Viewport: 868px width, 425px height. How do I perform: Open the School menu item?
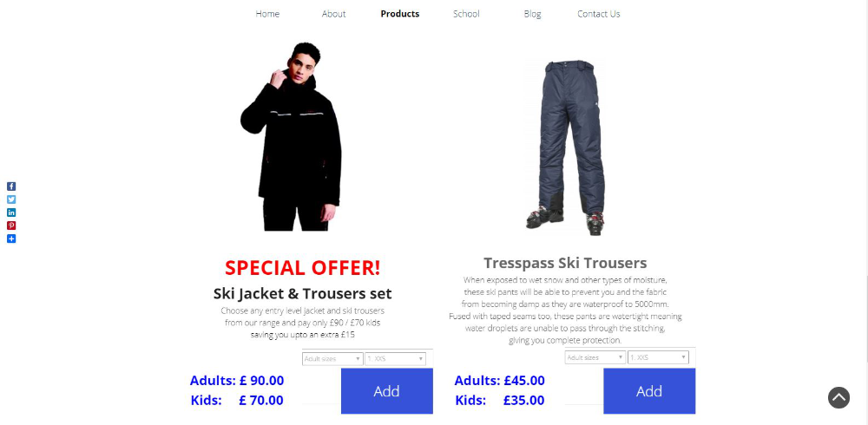(x=466, y=14)
